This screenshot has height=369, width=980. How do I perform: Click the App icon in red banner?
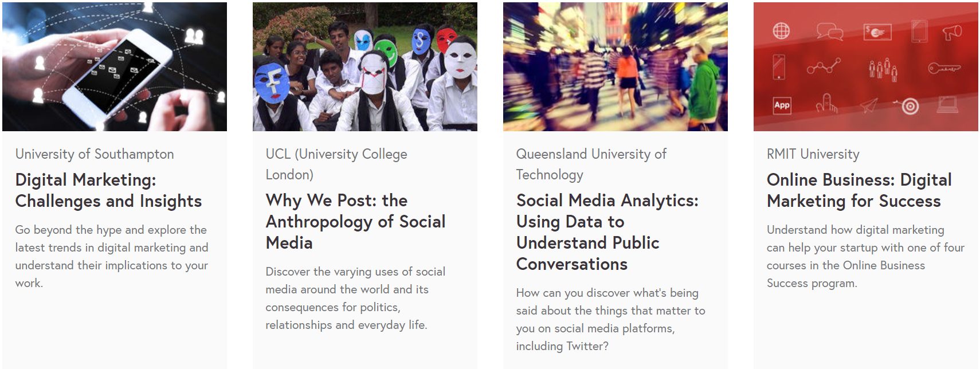(x=782, y=105)
